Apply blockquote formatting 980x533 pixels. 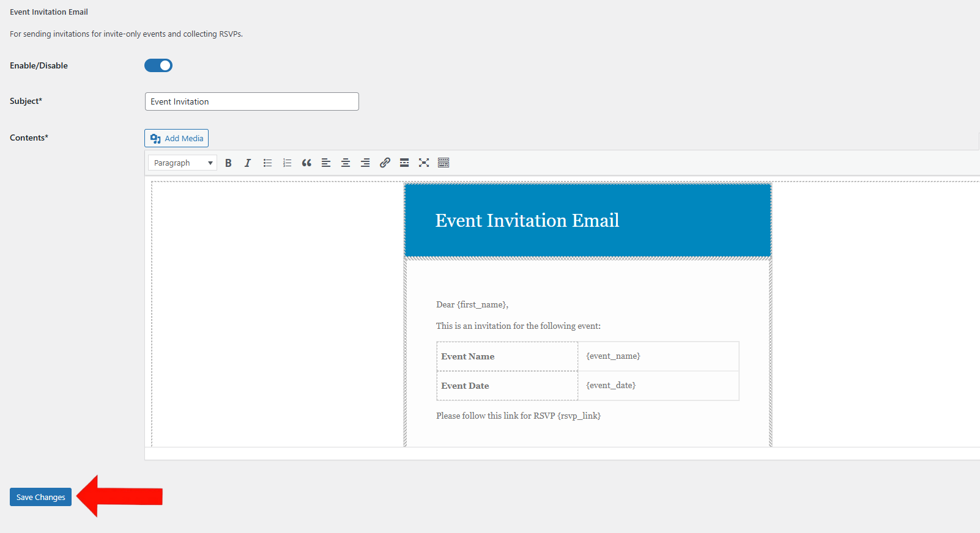coord(306,163)
